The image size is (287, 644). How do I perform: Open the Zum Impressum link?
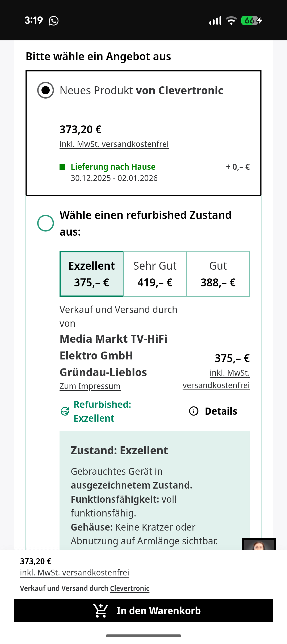tap(90, 386)
